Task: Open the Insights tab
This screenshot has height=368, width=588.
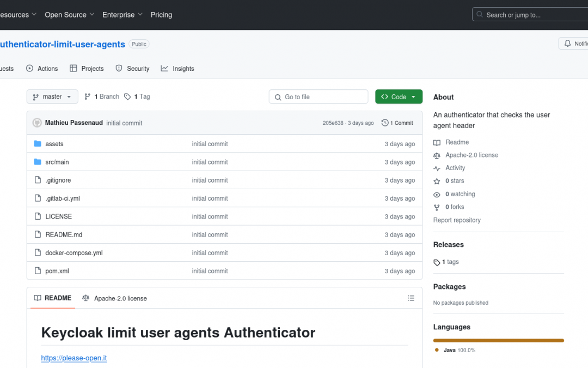Action: (177, 69)
